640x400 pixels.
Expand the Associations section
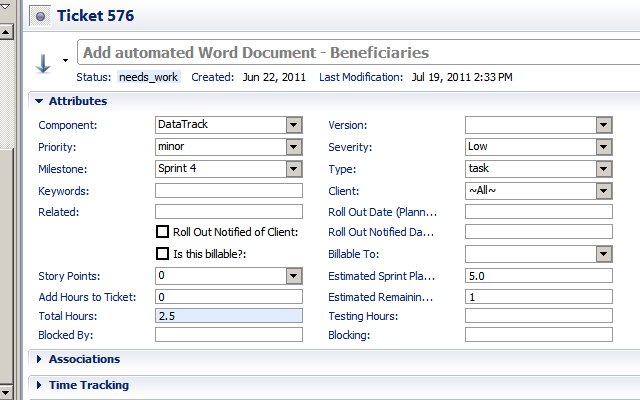(39, 359)
